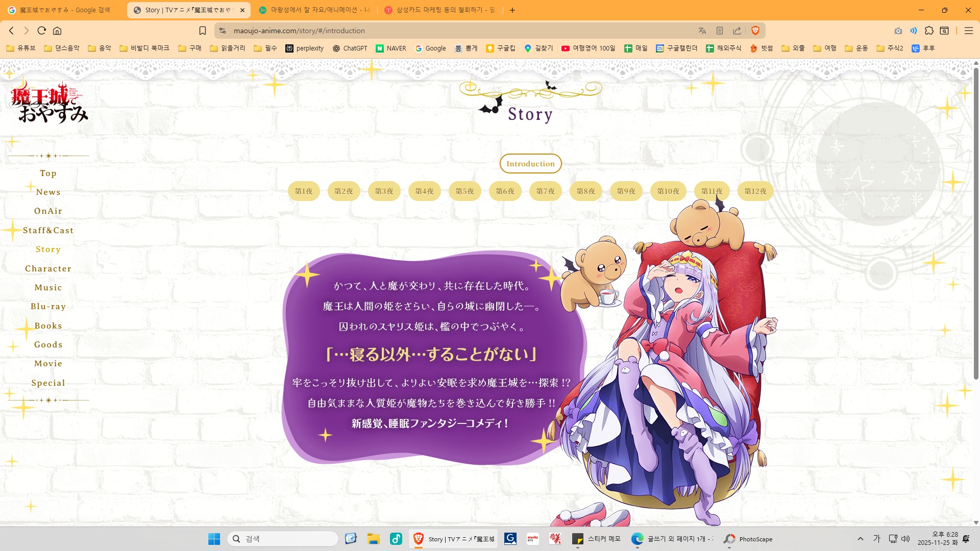This screenshot has width=980, height=551.
Task: Go to Staff&Cast page link
Action: (x=48, y=230)
